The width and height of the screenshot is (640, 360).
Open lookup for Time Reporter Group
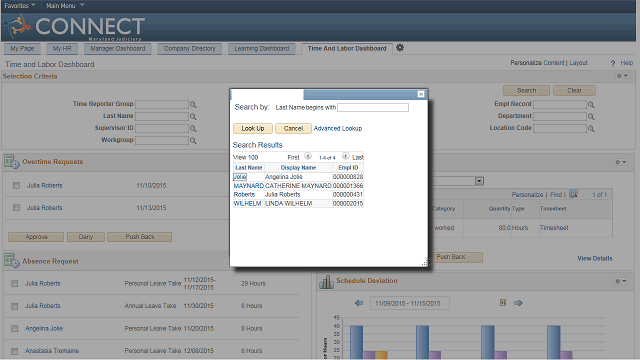(193, 105)
